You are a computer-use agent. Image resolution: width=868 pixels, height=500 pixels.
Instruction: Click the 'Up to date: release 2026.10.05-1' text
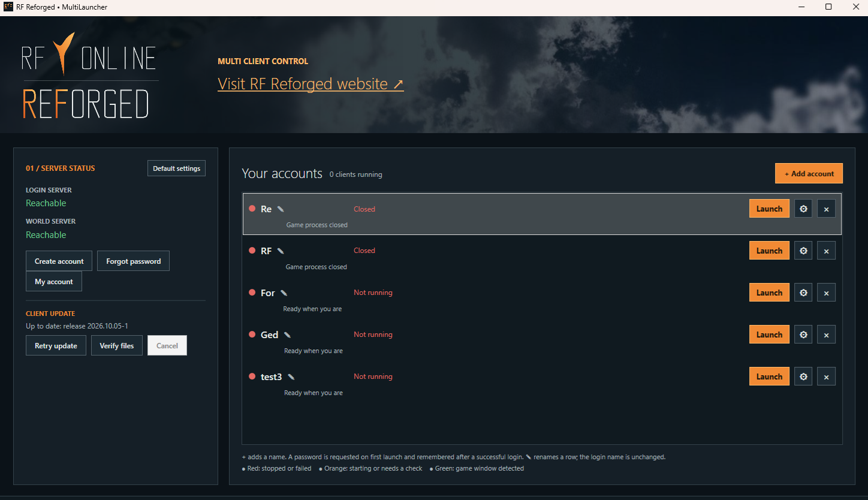[77, 326]
